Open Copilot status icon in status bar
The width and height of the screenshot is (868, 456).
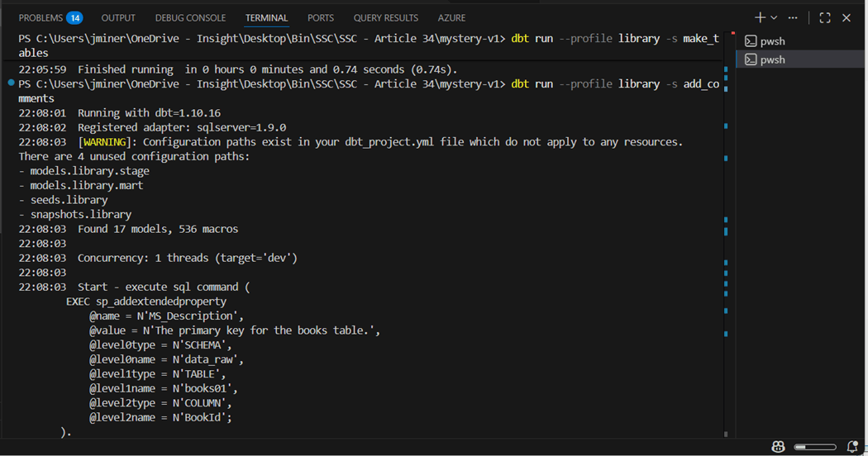pos(779,447)
